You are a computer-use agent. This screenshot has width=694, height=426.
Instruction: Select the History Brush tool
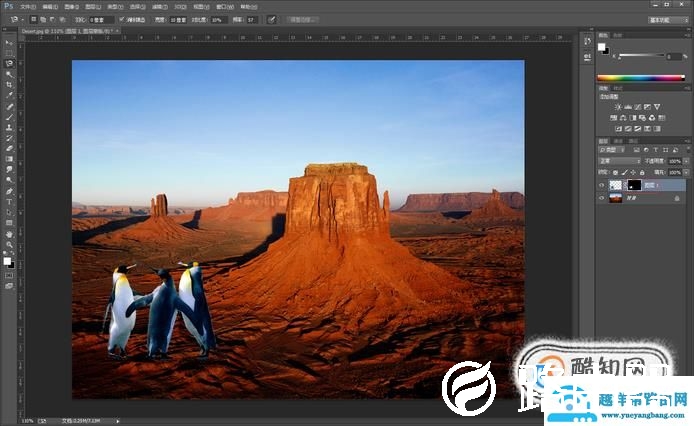click(x=9, y=138)
